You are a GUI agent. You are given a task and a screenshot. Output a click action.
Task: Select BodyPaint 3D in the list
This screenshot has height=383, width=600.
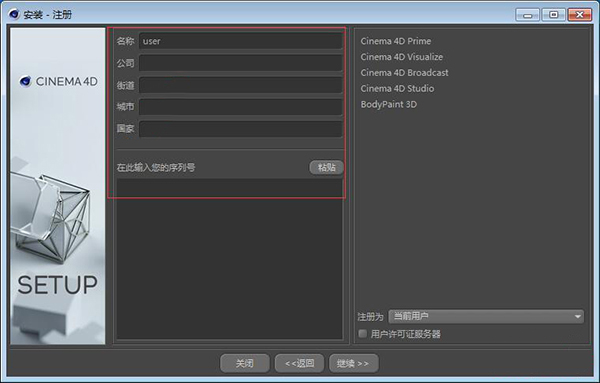pyautogui.click(x=389, y=104)
